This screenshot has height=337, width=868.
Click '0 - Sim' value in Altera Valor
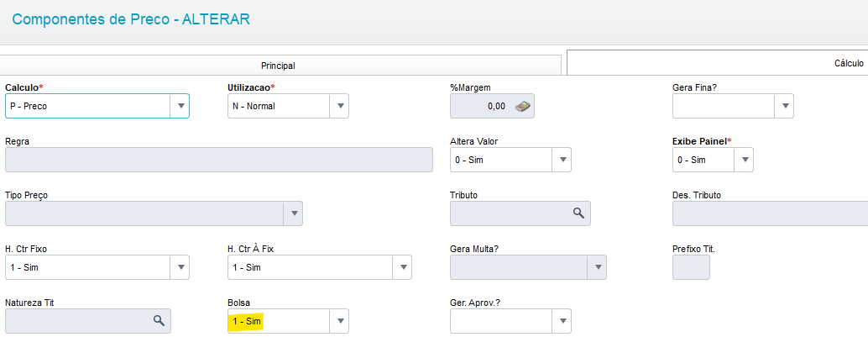(469, 160)
